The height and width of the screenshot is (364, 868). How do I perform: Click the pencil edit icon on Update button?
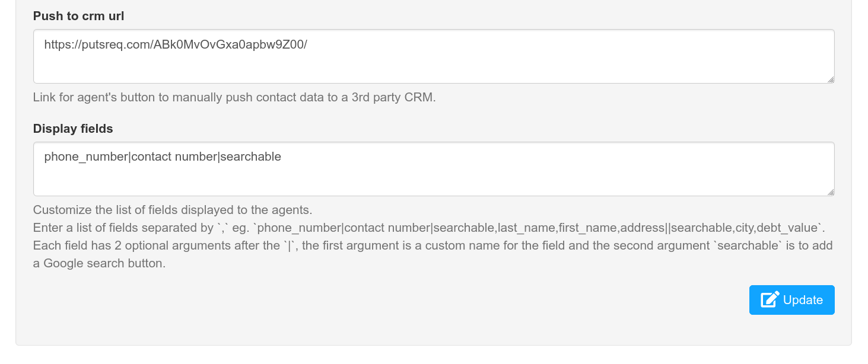(x=770, y=300)
